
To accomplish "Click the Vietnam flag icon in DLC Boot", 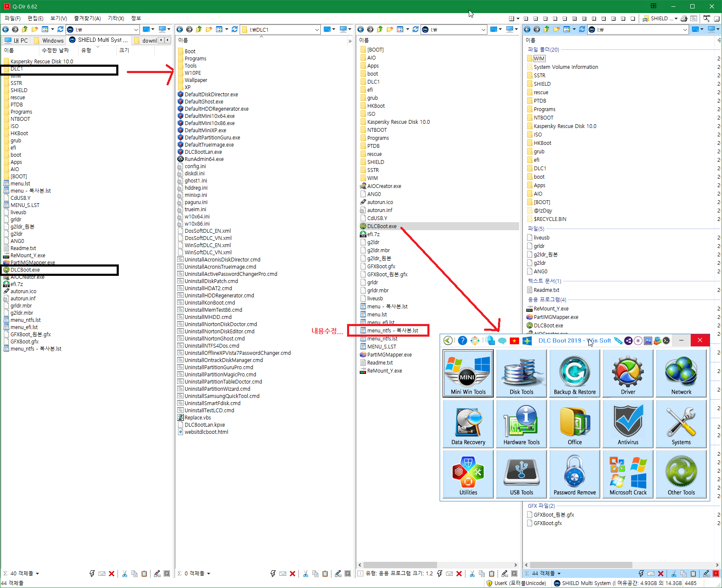I will (514, 341).
